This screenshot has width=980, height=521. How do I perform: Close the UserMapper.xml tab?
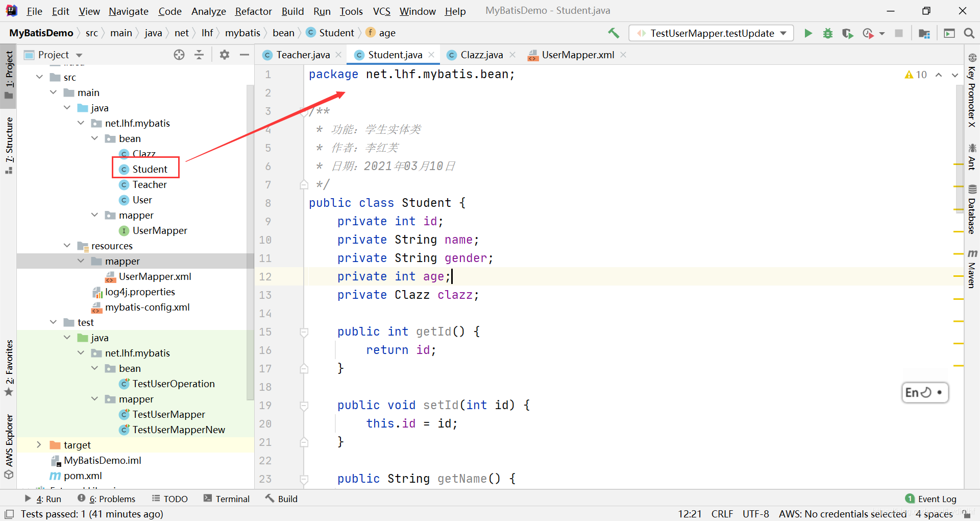pyautogui.click(x=623, y=55)
